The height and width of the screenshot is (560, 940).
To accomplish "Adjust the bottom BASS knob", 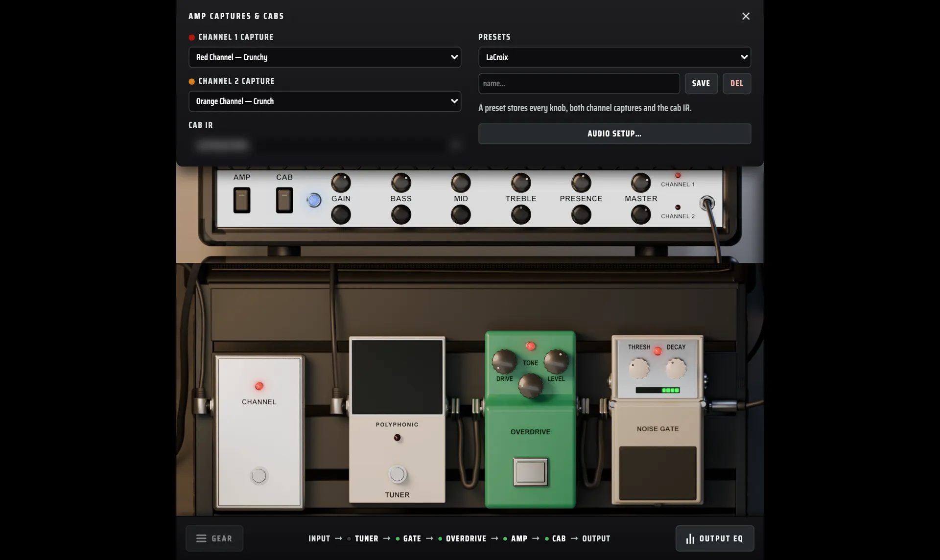I will point(401,214).
